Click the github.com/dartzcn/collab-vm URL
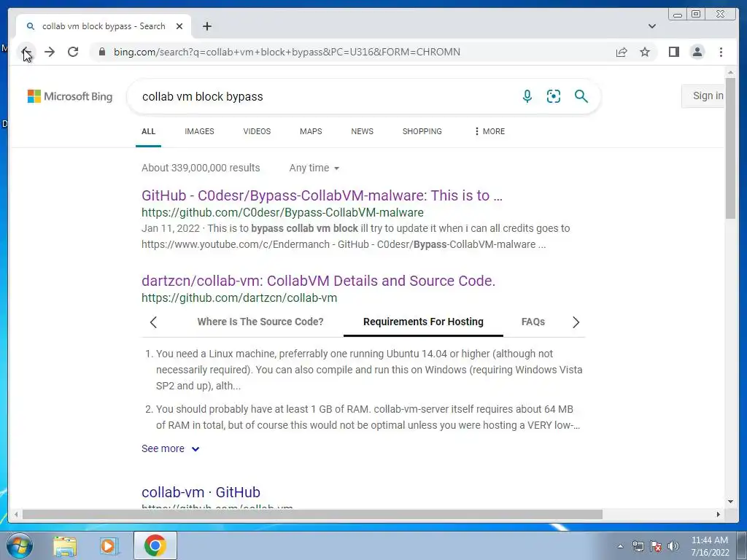 [x=239, y=297]
